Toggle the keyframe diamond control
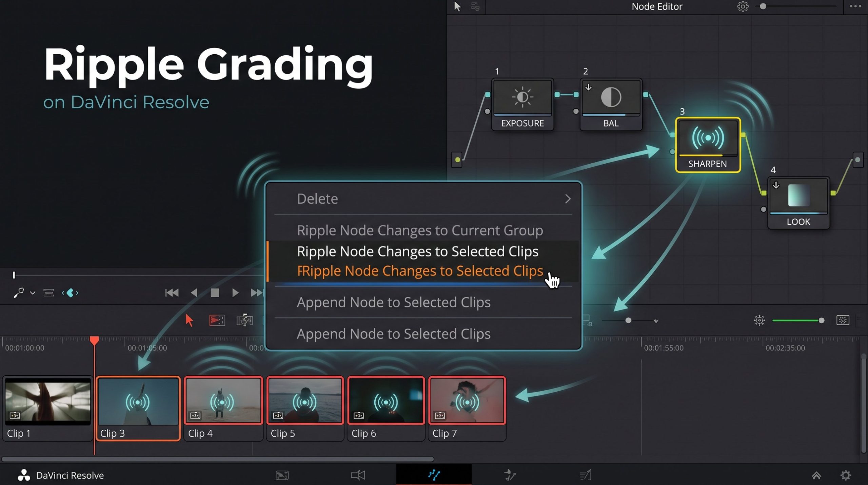The height and width of the screenshot is (485, 868). point(70,293)
